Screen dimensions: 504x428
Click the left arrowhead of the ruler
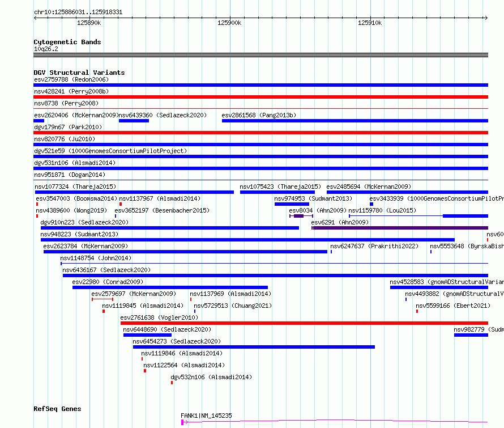pyautogui.click(x=35, y=18)
